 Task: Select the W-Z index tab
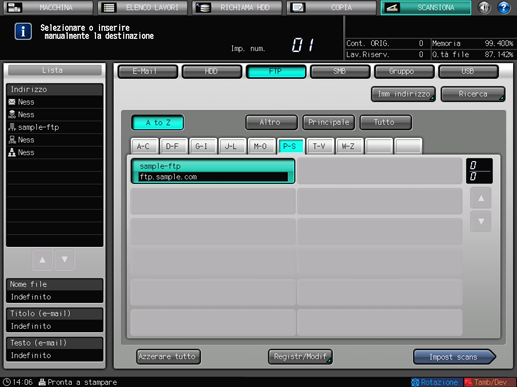coord(350,146)
